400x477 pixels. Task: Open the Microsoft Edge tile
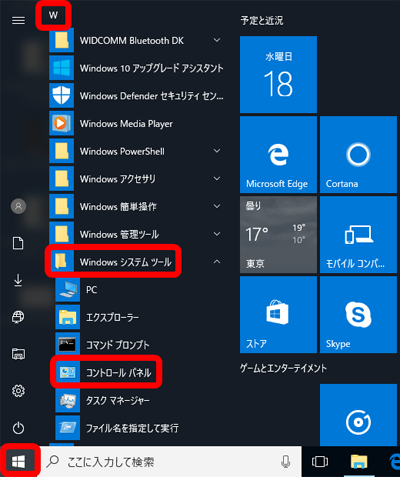pyautogui.click(x=278, y=154)
